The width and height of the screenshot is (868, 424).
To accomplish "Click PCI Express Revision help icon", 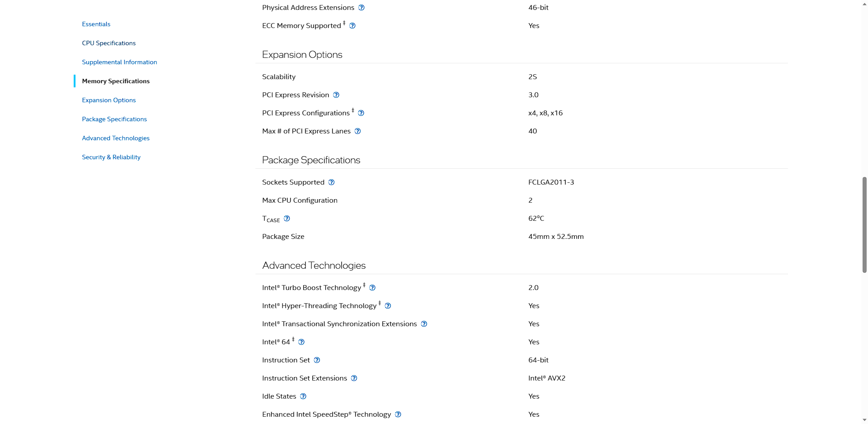I will coord(336,95).
